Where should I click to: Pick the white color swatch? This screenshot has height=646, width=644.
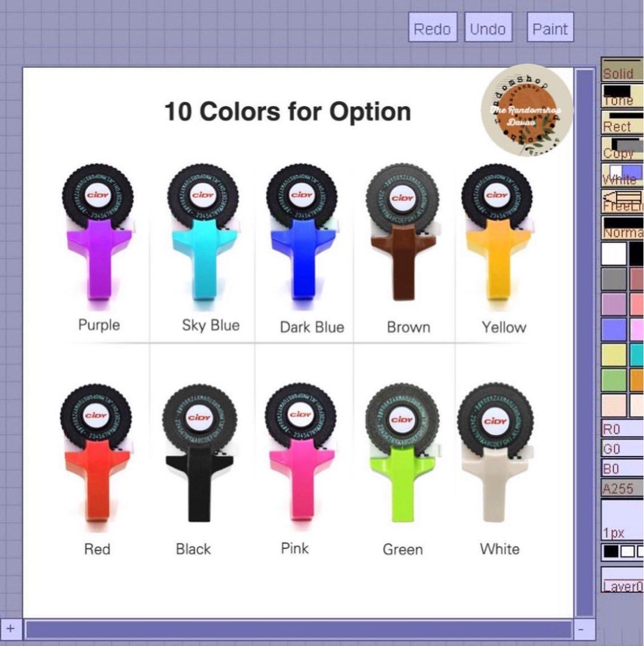pos(614,254)
